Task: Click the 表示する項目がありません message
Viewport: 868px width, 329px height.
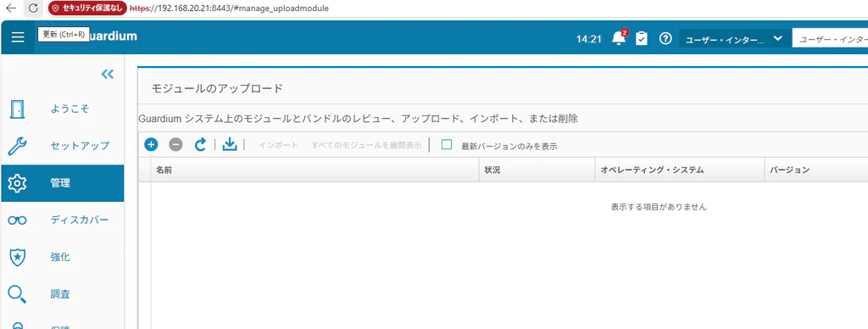Action: tap(659, 207)
